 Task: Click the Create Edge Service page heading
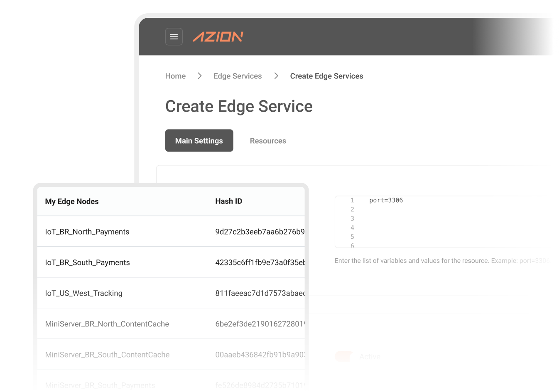click(x=239, y=106)
